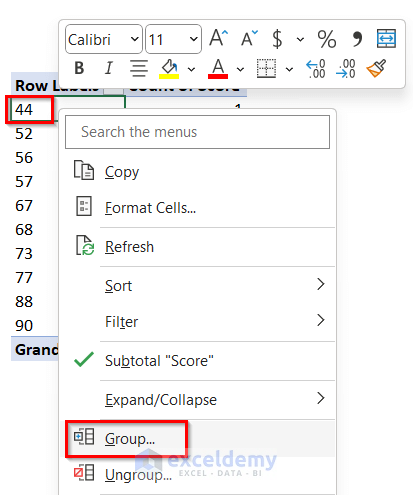The height and width of the screenshot is (495, 413).
Task: Select cell with value 88
Action: 34,302
